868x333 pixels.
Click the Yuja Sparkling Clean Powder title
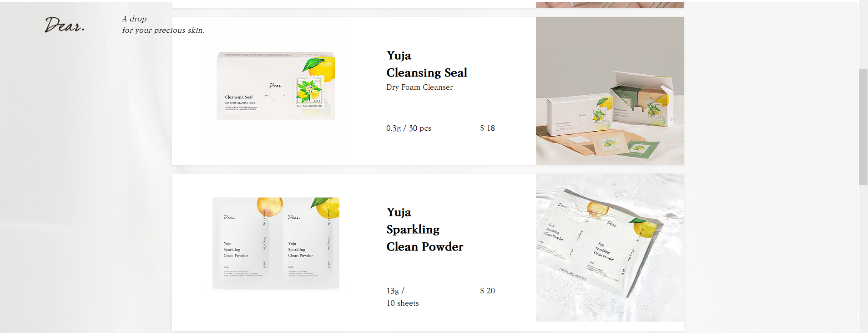[x=424, y=229]
